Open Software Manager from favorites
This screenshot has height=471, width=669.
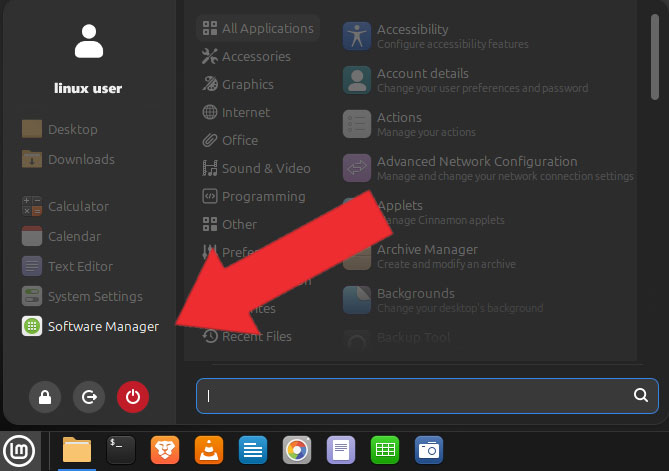90,326
